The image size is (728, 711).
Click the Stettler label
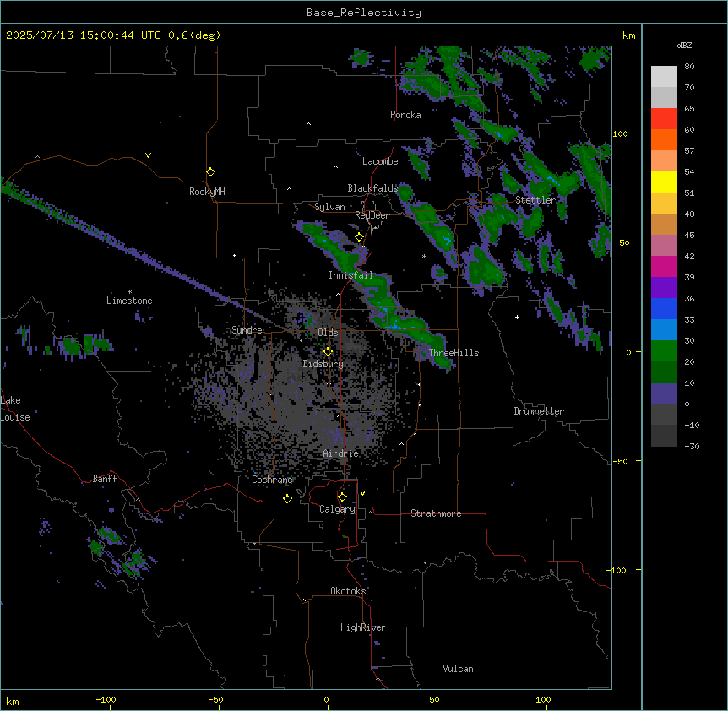tap(535, 200)
